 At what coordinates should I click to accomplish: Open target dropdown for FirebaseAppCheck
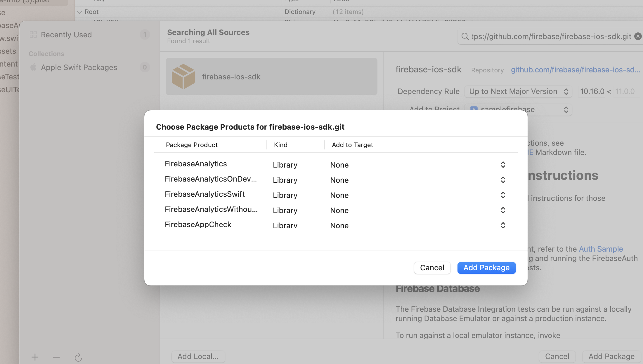pyautogui.click(x=502, y=225)
